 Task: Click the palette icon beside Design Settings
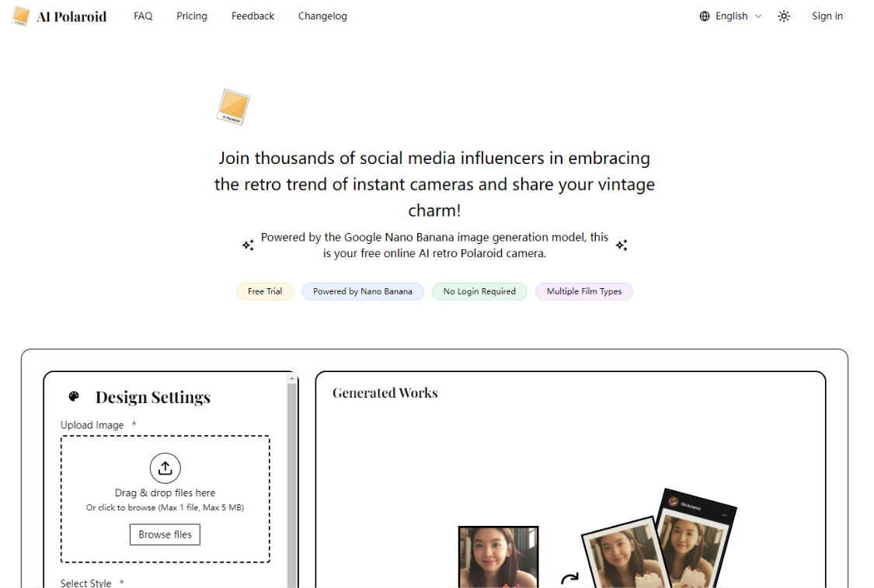[x=74, y=396]
